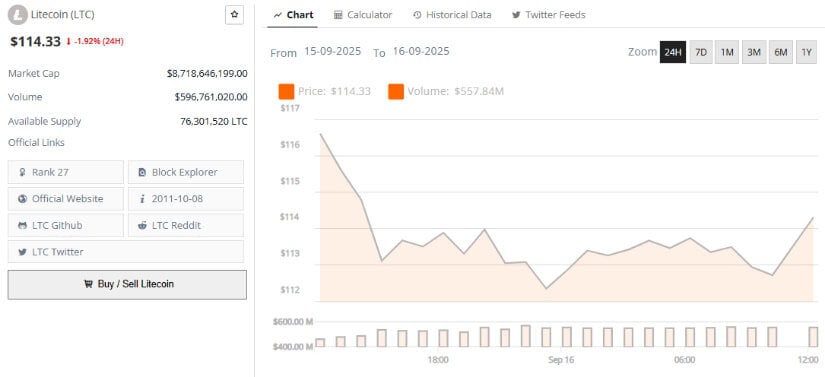Open the Calculator tab
Image resolution: width=825 pixels, height=377 pixels.
pyautogui.click(x=363, y=15)
